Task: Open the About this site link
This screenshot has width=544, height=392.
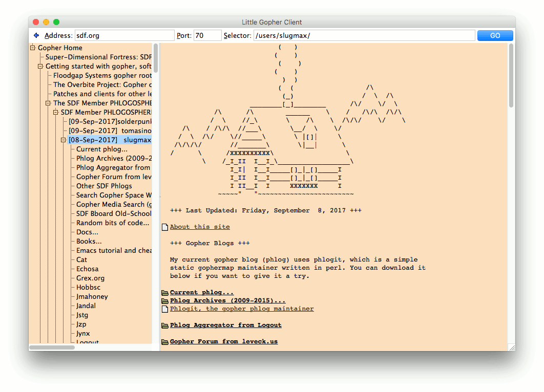Action: (200, 227)
